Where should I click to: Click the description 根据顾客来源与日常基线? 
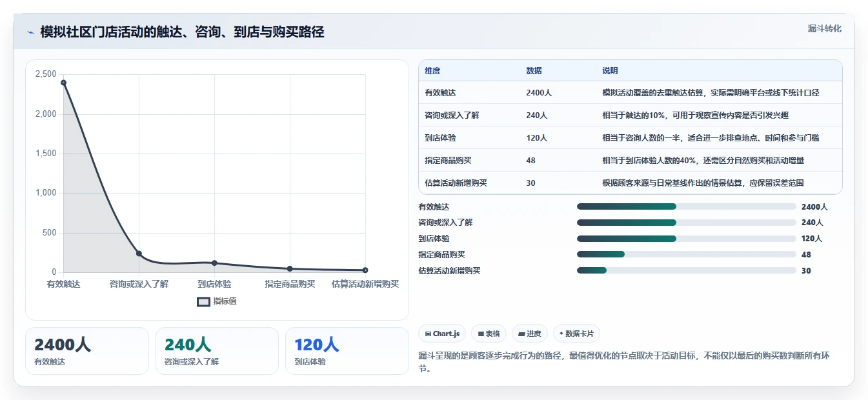[x=703, y=183]
